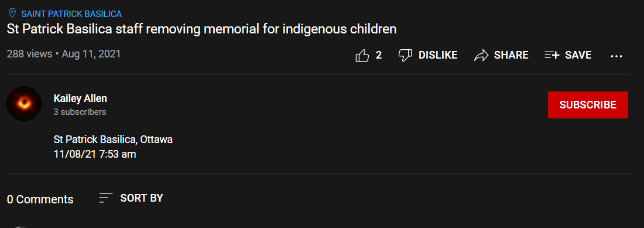Screen dimensions: 644x228
Task: Click the SAVE label
Action: click(x=578, y=55)
